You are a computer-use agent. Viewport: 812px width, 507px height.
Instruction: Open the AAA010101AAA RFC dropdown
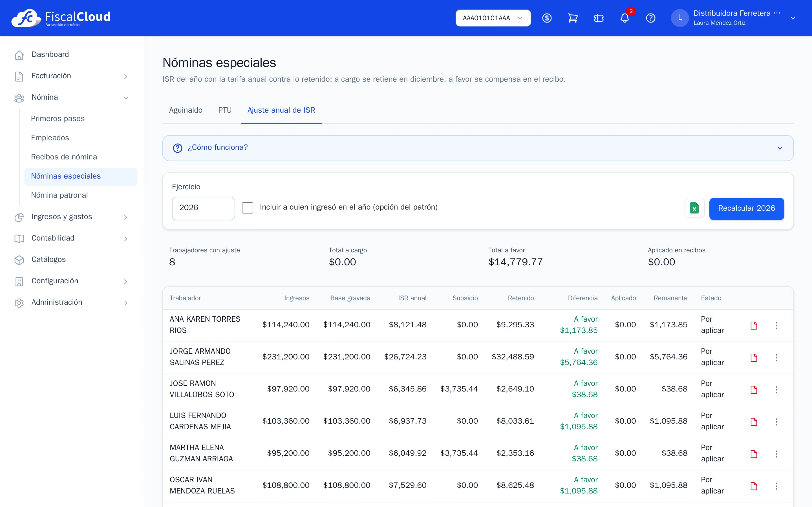coord(493,18)
